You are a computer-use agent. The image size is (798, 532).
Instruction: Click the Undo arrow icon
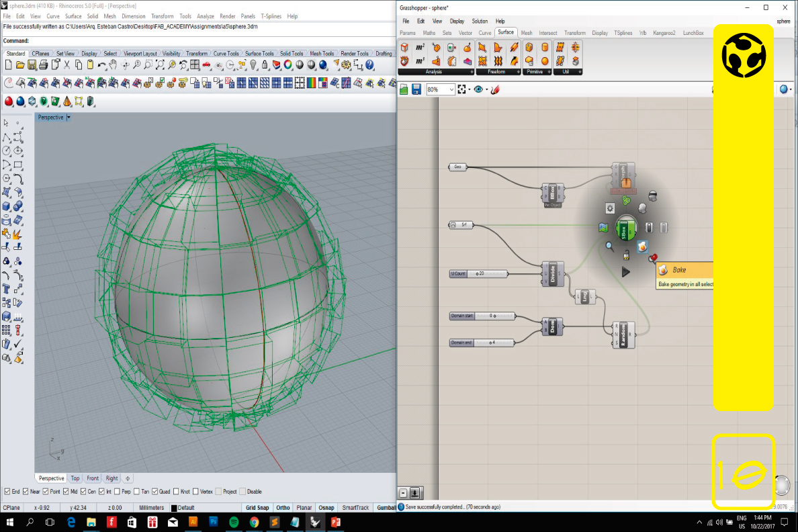101,65
